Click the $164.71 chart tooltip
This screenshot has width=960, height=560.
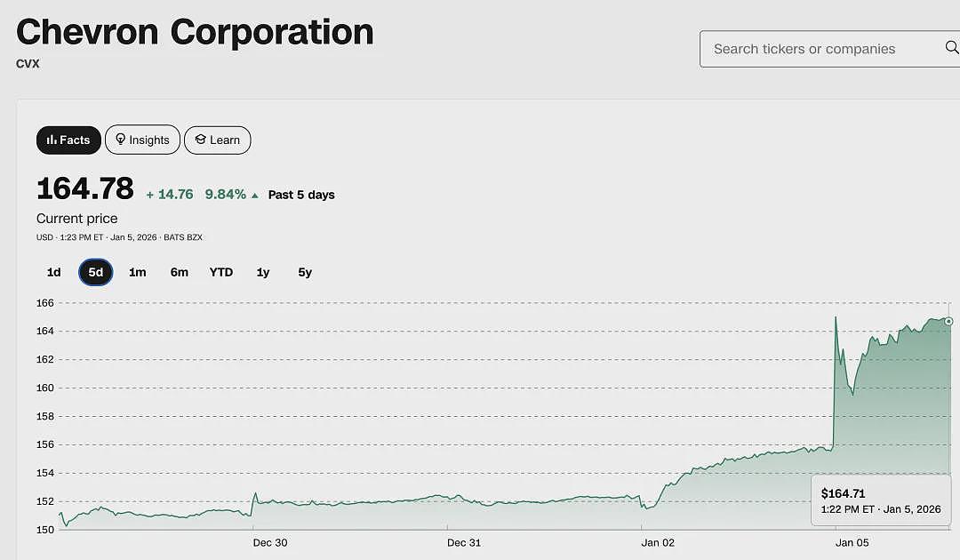pyautogui.click(x=881, y=500)
